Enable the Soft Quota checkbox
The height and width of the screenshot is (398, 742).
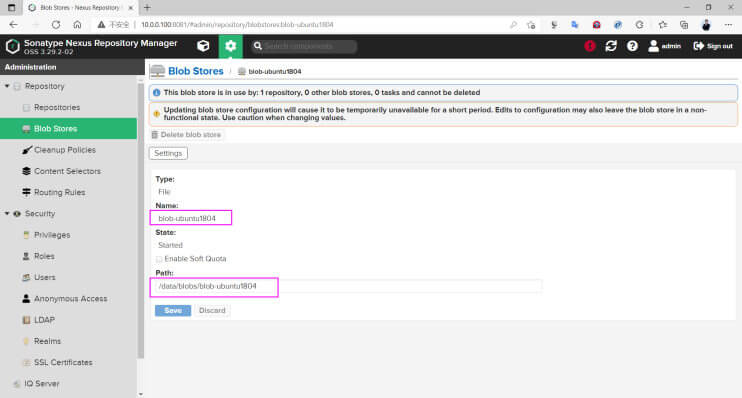(x=159, y=259)
